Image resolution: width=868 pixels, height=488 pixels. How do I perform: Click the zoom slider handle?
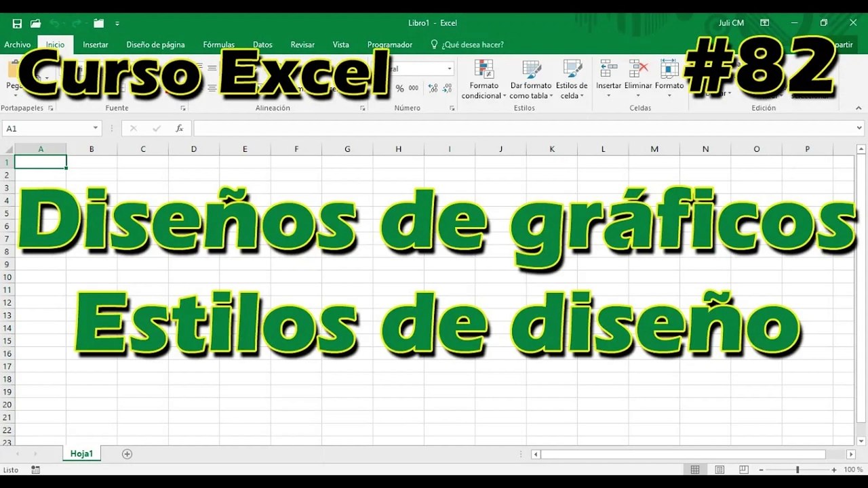click(x=797, y=470)
